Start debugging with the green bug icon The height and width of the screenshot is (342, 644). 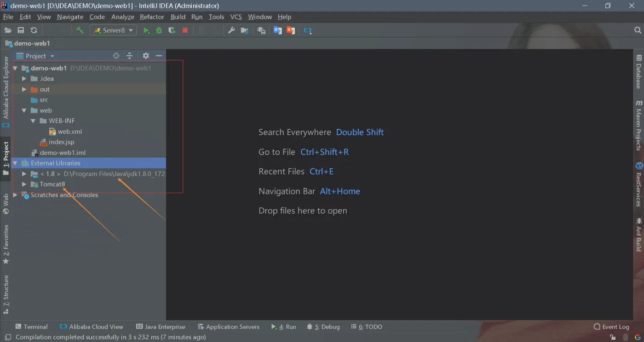(x=159, y=30)
